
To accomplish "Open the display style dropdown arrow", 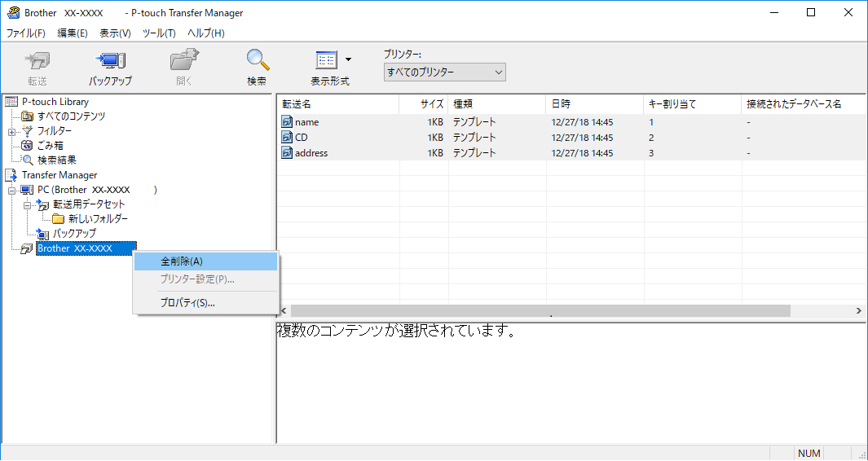I will point(348,59).
